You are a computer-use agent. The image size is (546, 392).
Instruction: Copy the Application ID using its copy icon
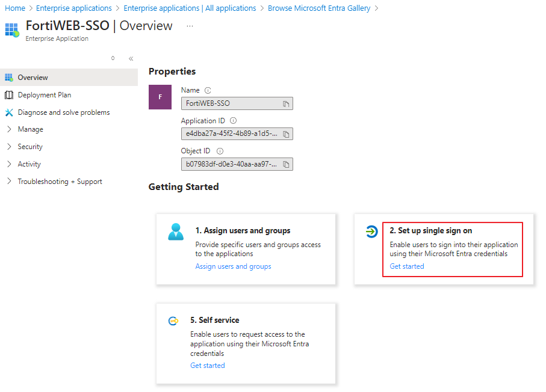287,133
